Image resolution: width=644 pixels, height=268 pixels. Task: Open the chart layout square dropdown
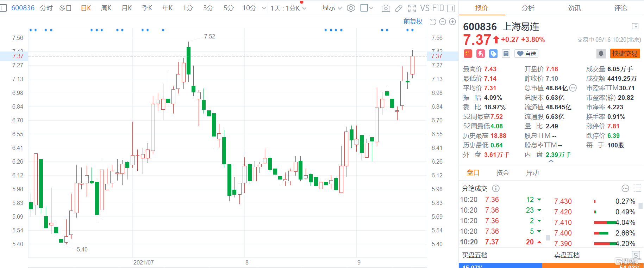(367, 8)
